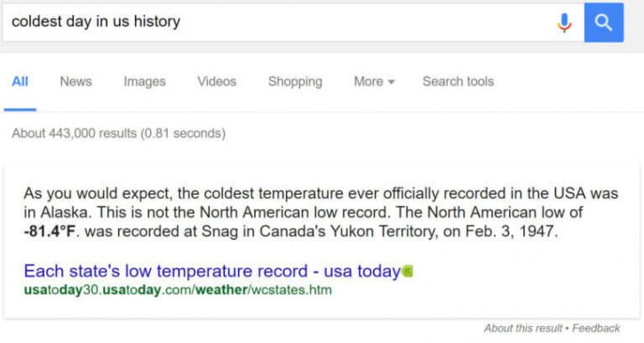Click the Feedback link
The image size is (644, 343).
pyautogui.click(x=596, y=328)
